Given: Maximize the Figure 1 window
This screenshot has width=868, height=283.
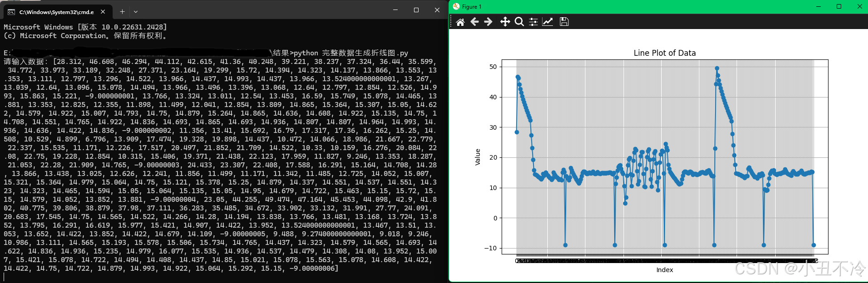Looking at the screenshot, I should coord(839,6).
